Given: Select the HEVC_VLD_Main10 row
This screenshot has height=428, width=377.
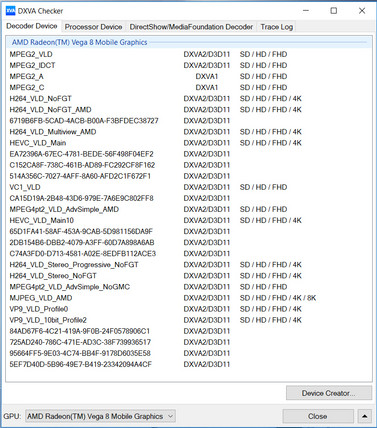Looking at the screenshot, I should (x=189, y=220).
